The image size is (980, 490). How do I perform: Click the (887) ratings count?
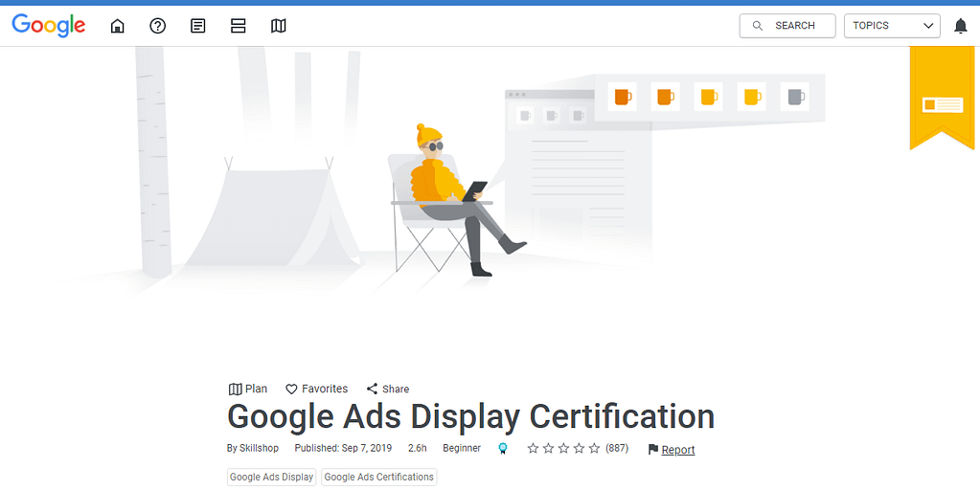617,448
